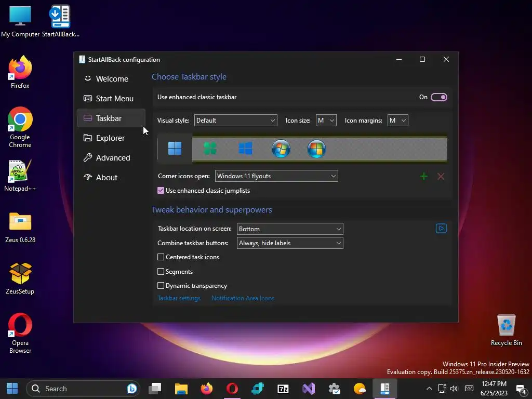Open the settings gear taskbar icon
532x399 pixels.
coord(334,389)
